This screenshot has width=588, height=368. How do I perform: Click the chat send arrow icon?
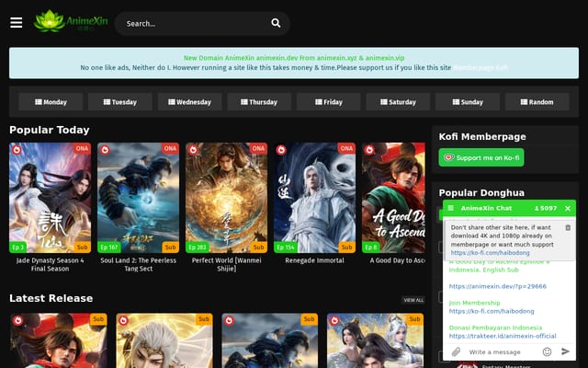point(566,351)
